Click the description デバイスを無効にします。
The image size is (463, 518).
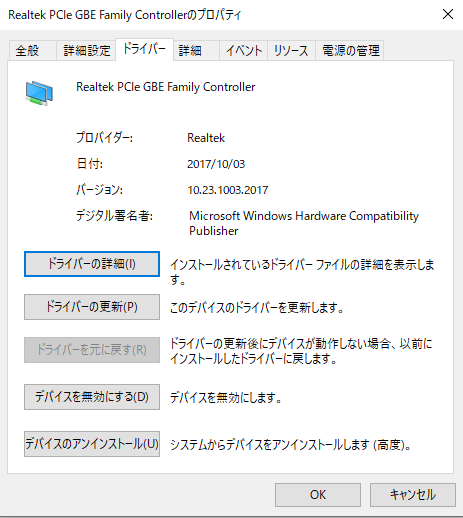[x=226, y=397]
